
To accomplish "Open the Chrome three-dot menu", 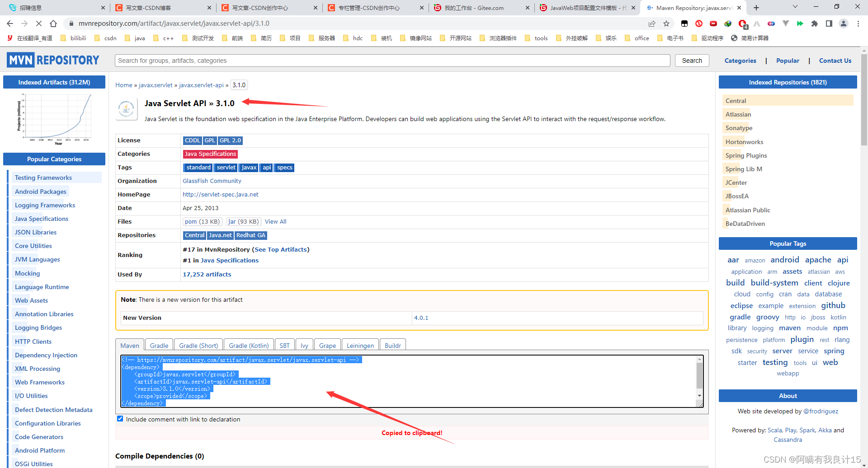I will (858, 23).
